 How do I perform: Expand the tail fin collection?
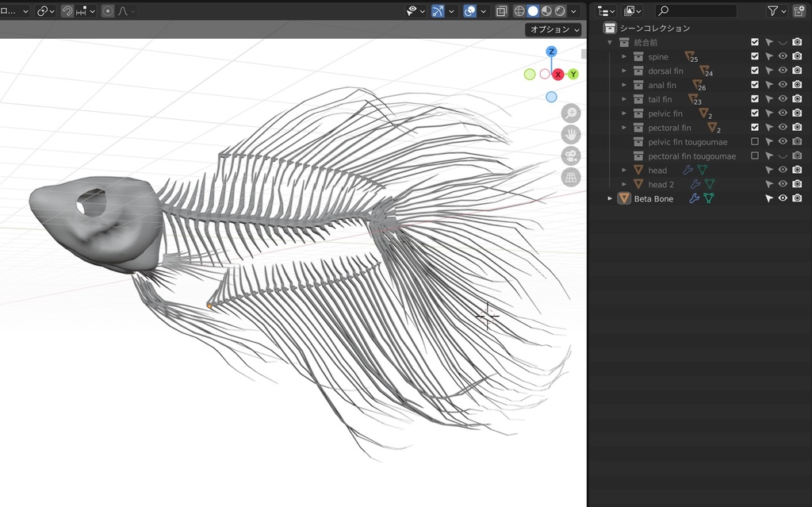pyautogui.click(x=626, y=99)
